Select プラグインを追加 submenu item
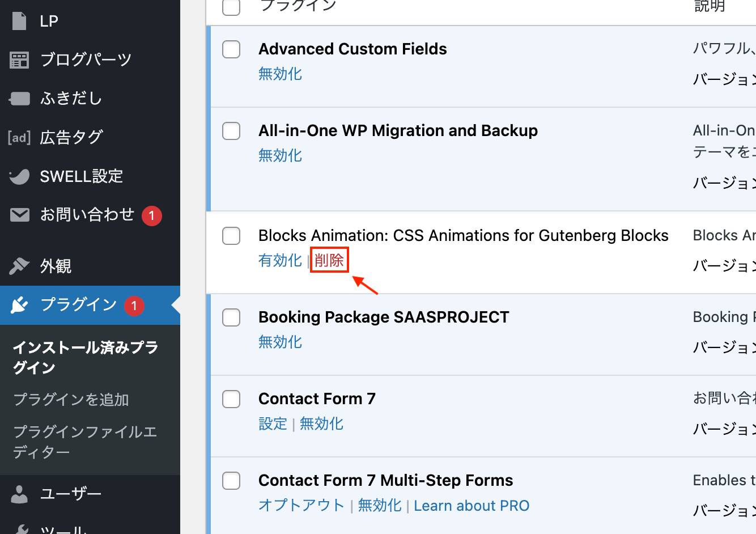This screenshot has height=534, width=756. click(71, 400)
